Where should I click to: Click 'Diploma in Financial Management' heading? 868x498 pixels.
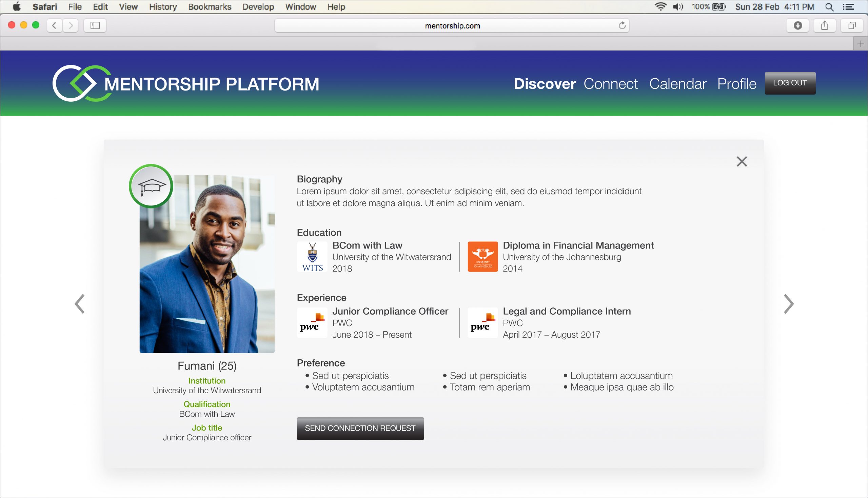pos(578,245)
